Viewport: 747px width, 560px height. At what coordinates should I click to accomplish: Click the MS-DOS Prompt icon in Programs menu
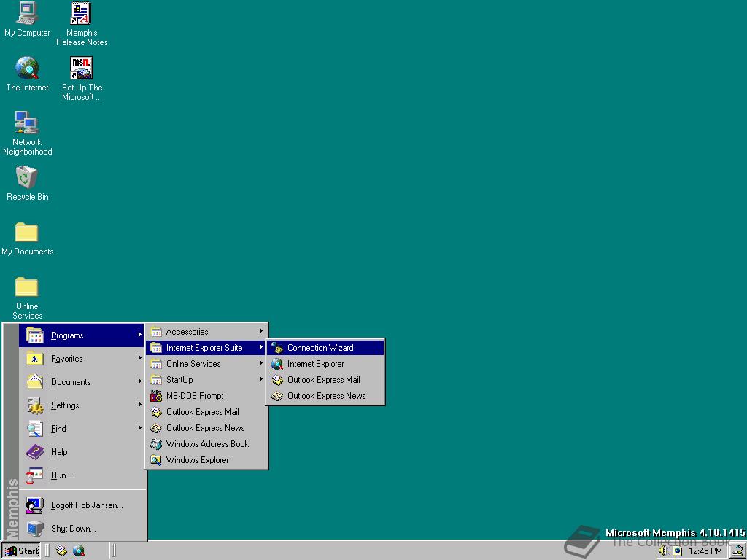click(x=156, y=396)
